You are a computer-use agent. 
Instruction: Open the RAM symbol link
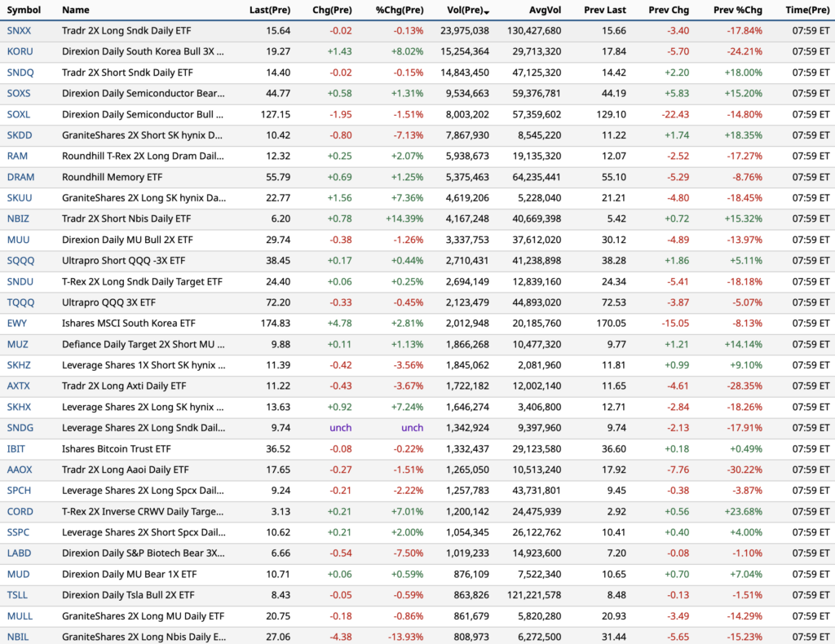(x=18, y=156)
